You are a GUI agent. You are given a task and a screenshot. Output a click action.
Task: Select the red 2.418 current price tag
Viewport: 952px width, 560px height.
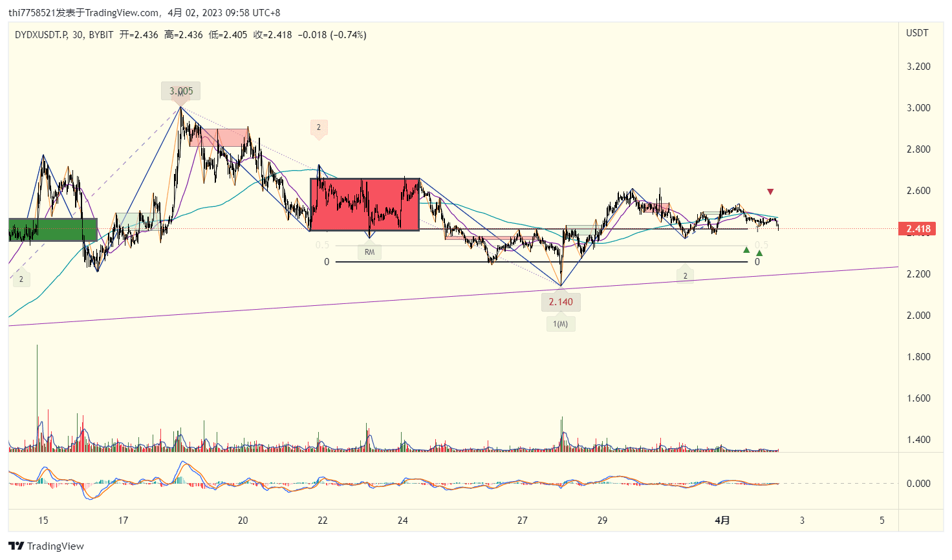[x=917, y=229]
